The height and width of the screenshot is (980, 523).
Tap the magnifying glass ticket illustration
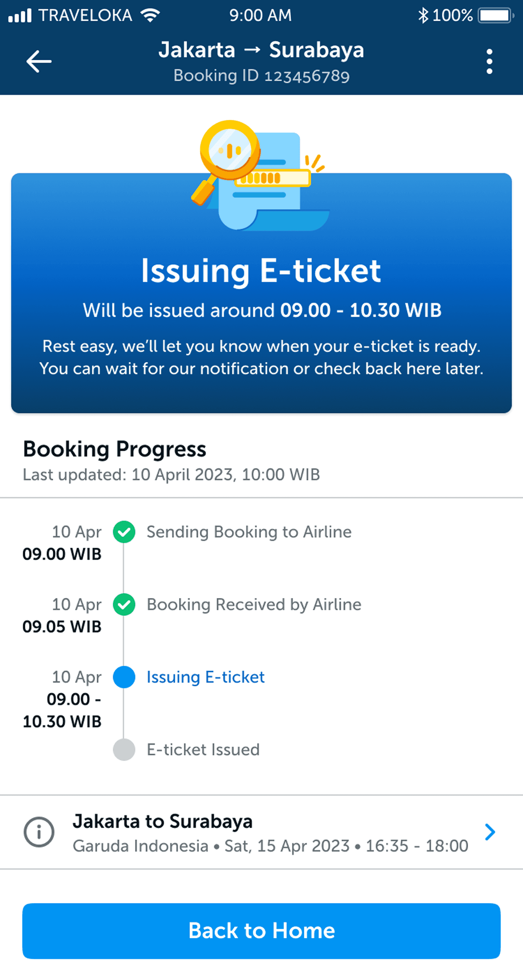tap(258, 175)
